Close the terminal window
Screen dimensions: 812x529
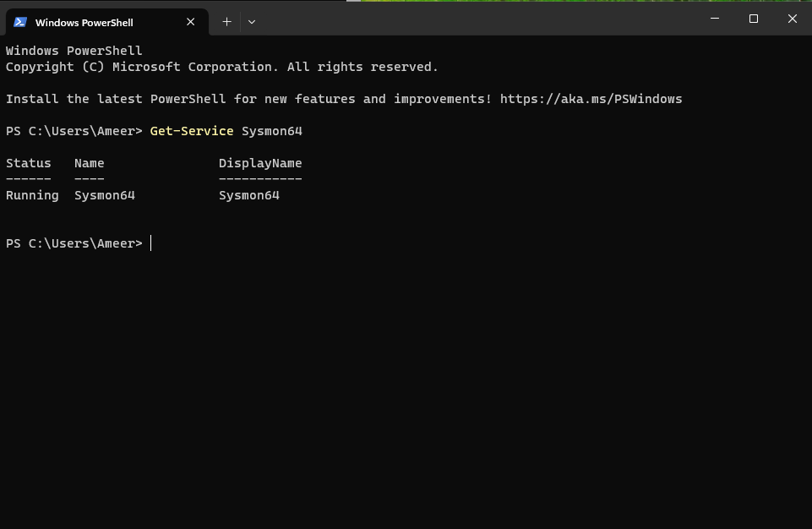click(x=793, y=19)
